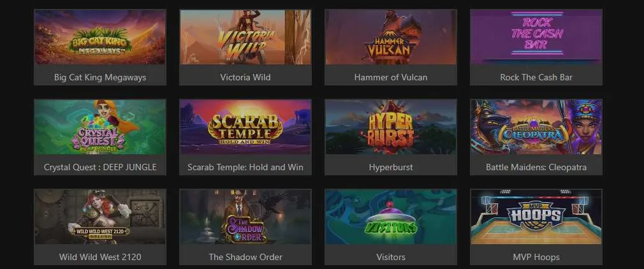The height and width of the screenshot is (269, 644).
Task: Launch the MVP Hoops basketball thumbnail
Action: [x=536, y=217]
